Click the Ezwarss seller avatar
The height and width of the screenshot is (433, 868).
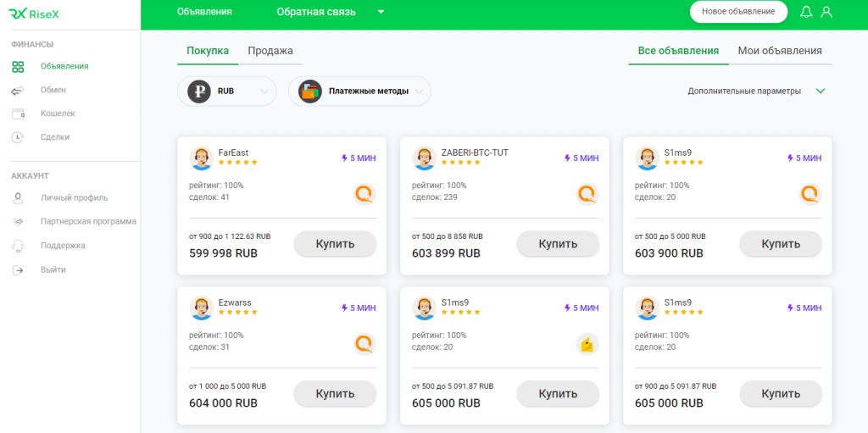pyautogui.click(x=202, y=308)
